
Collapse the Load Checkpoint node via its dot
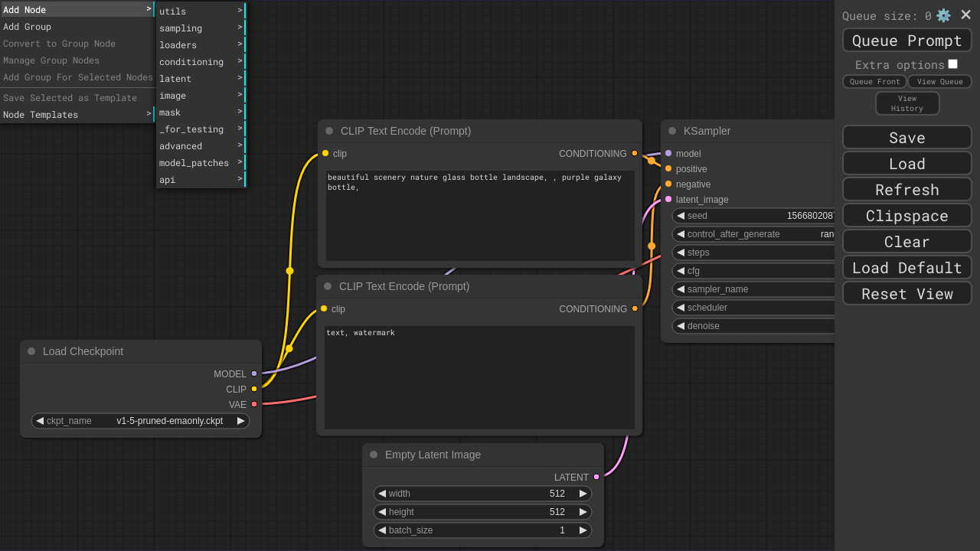[x=31, y=351]
